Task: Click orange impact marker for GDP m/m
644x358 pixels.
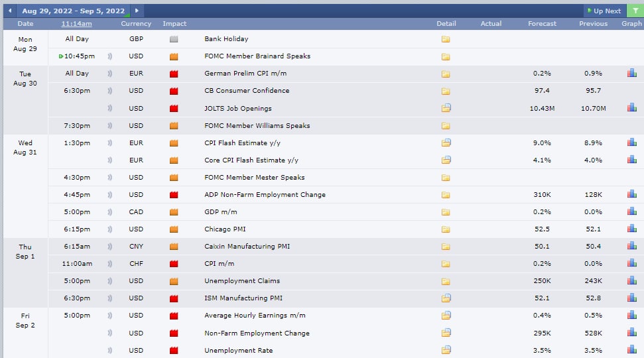Action: pos(174,212)
